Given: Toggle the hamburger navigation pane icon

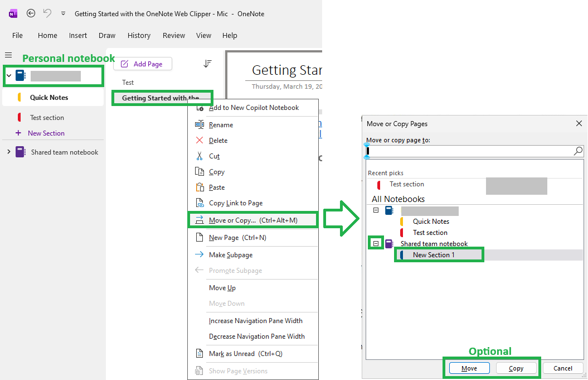Looking at the screenshot, I should click(x=8, y=55).
